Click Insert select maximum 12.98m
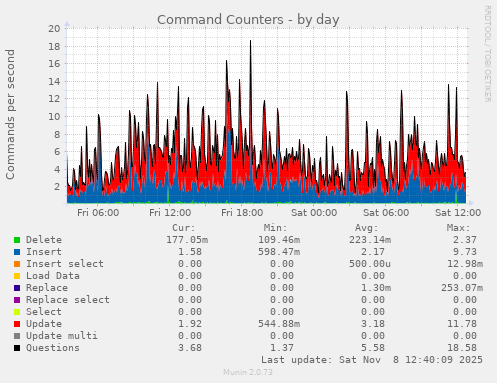Viewport: 497px width, 383px height. pyautogui.click(x=465, y=264)
